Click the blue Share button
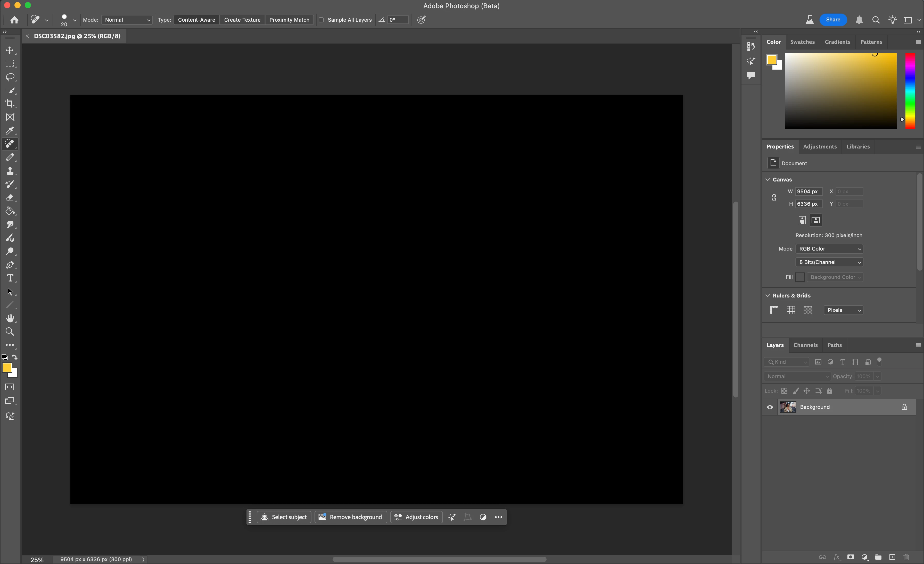The image size is (924, 564). pyautogui.click(x=833, y=20)
